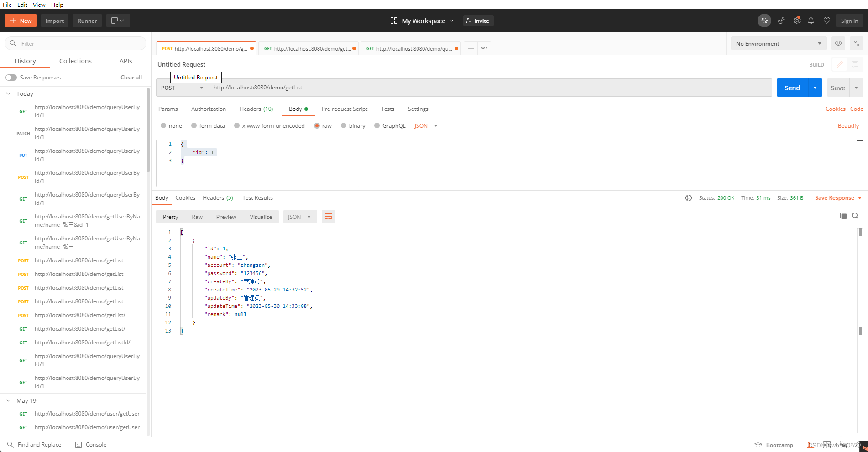Open the tab options three-dot icon
Viewport: 868px width, 452px height.
484,48
